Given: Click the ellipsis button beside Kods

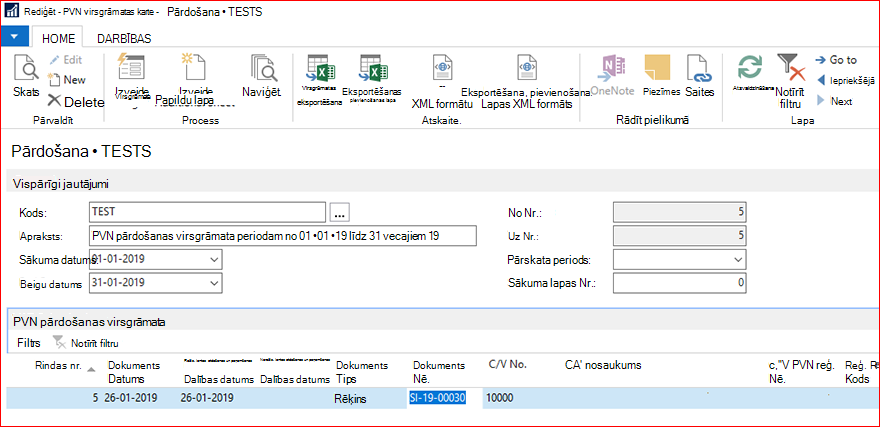Looking at the screenshot, I should point(340,212).
